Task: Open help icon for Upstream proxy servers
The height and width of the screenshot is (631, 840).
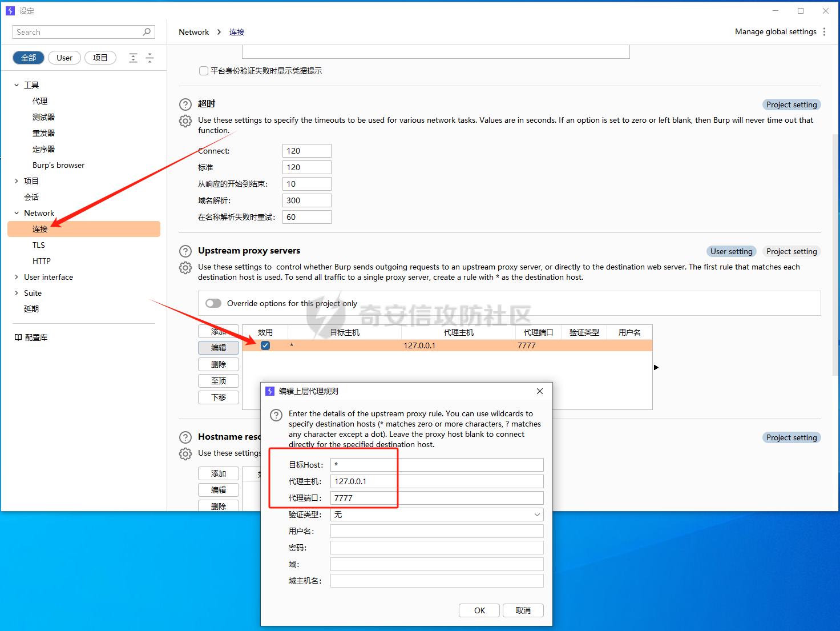Action: 185,251
